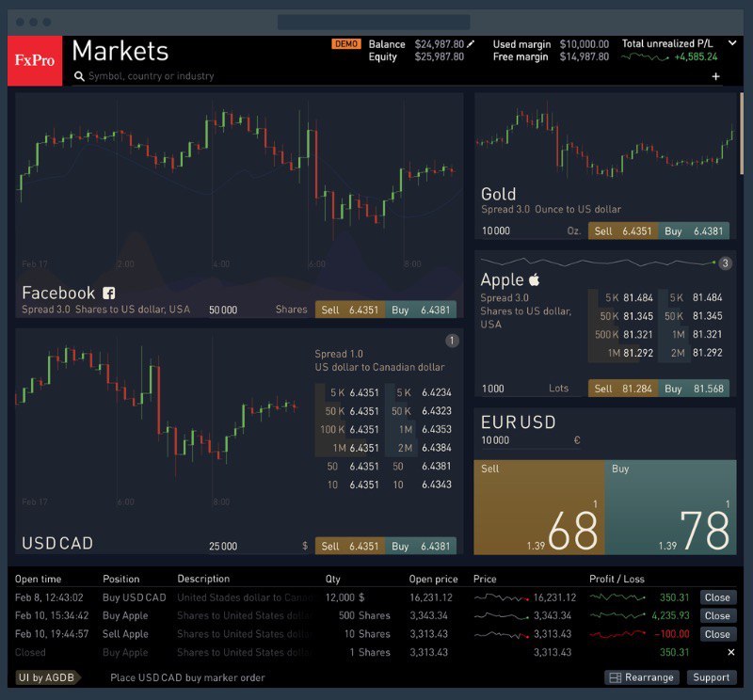This screenshot has width=753, height=700.
Task: Edit EUR USD quantity 10 000
Action: tap(531, 440)
